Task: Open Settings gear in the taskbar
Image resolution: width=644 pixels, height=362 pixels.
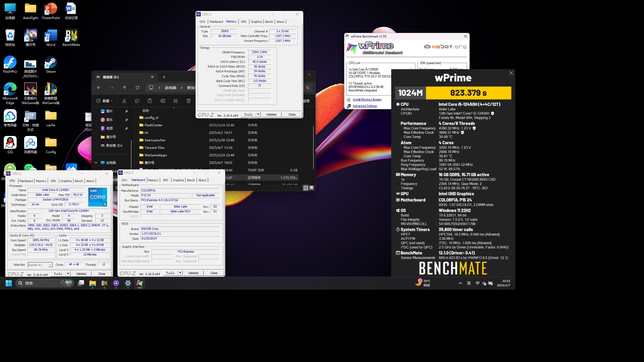Action: [128, 283]
